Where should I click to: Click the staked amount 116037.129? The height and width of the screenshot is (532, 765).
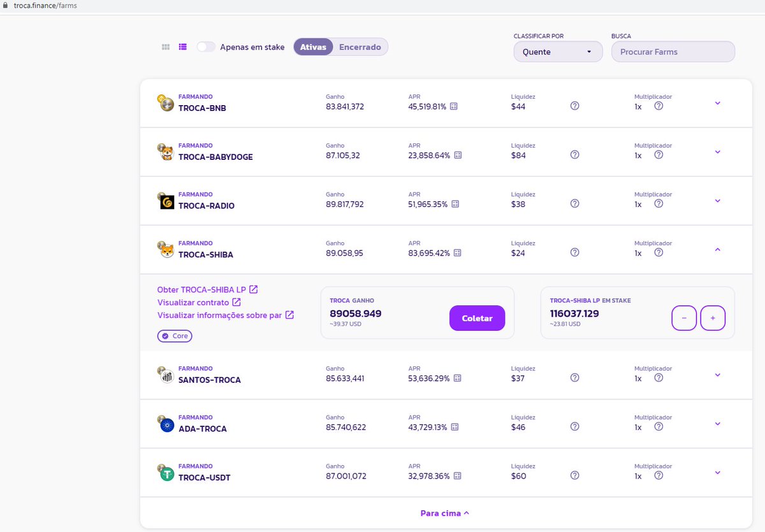click(574, 313)
